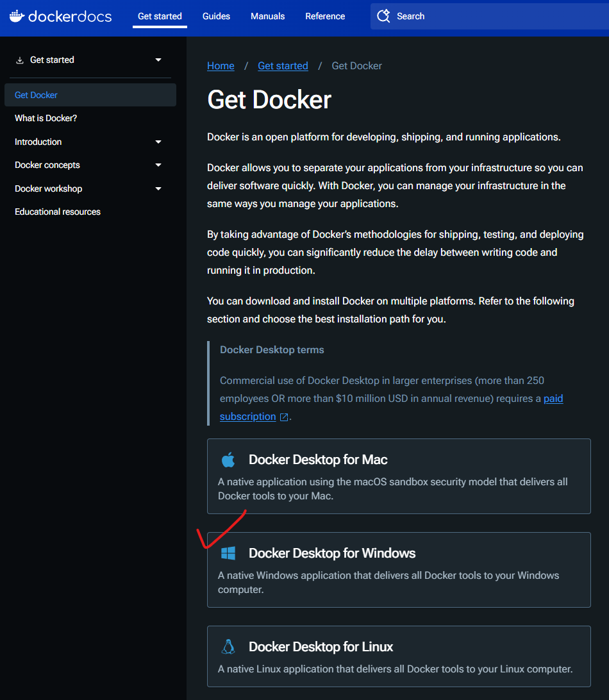Open Educational resources in the sidebar

58,212
